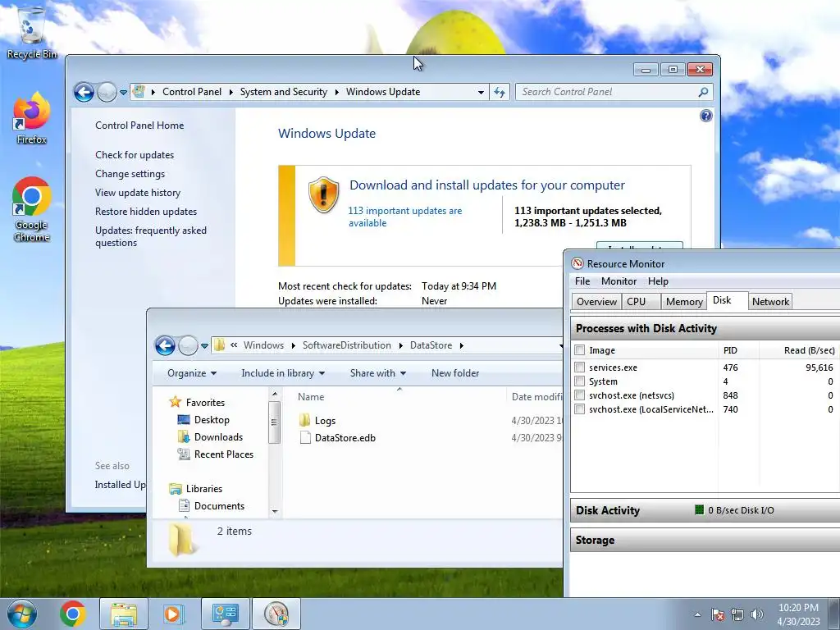
Task: Open Control Panel recent pages dropdown arrow
Action: (123, 92)
